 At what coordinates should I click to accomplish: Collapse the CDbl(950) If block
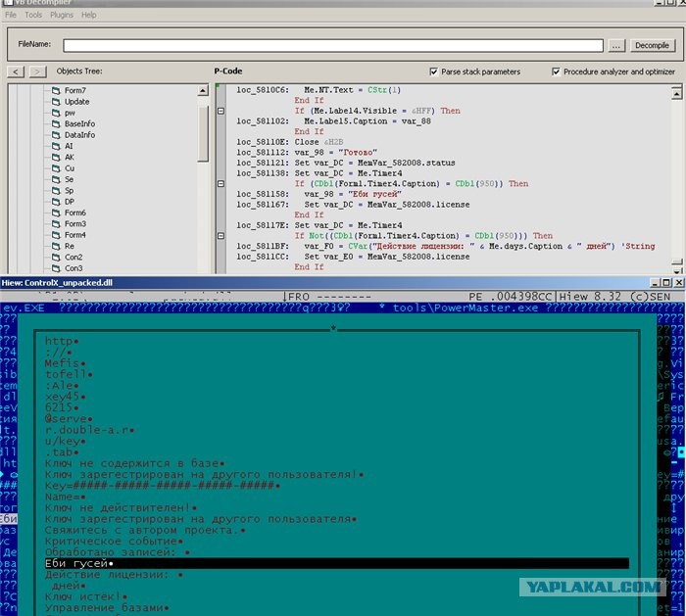[x=220, y=183]
